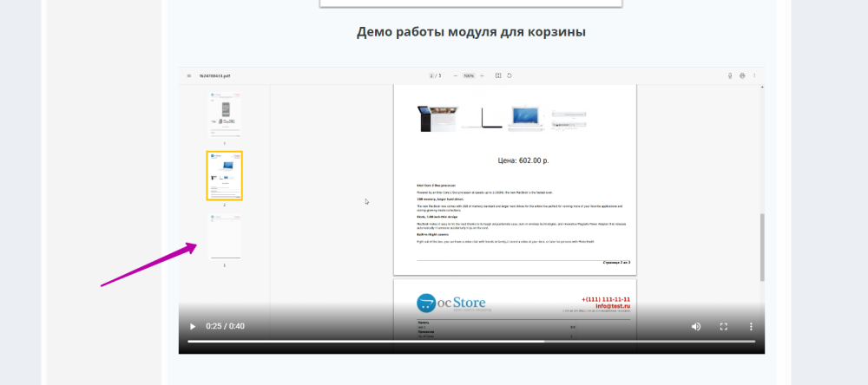868x385 pixels.
Task: Click the 'Демо работы модуля для корзины' heading
Action: click(x=471, y=31)
